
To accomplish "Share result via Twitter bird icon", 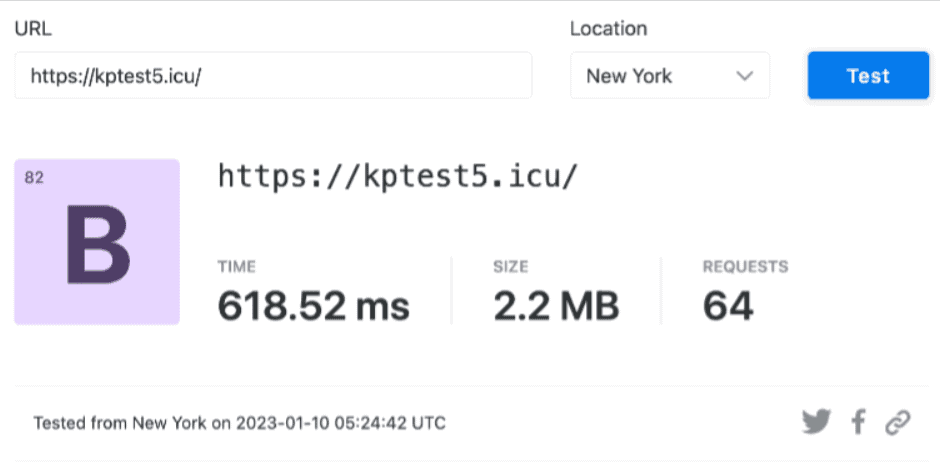I will tap(817, 422).
